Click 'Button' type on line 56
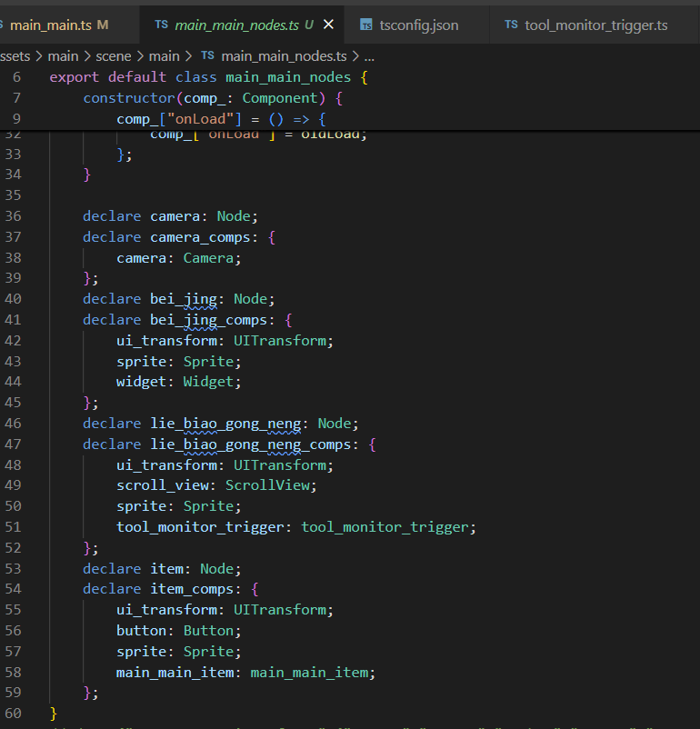The width and height of the screenshot is (700, 729). (208, 631)
